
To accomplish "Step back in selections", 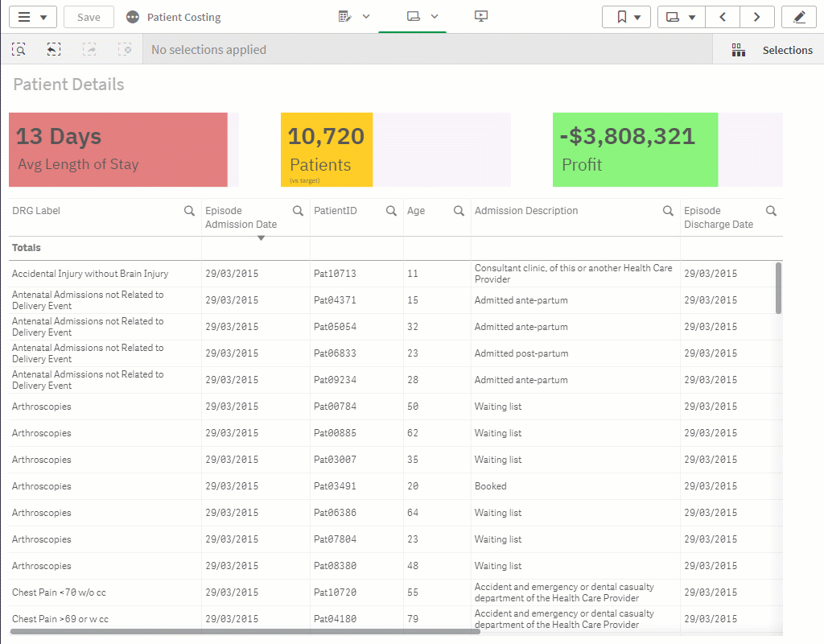I will [x=54, y=49].
